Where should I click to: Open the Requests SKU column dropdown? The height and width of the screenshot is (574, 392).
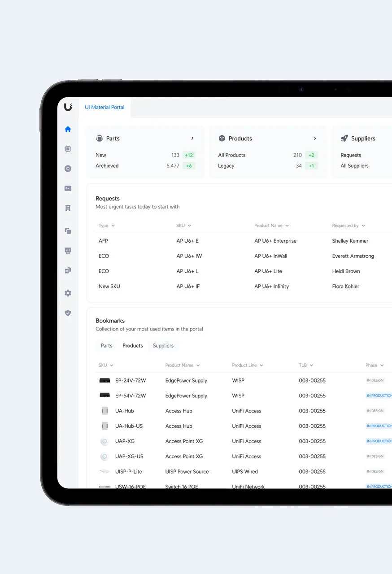tap(184, 226)
